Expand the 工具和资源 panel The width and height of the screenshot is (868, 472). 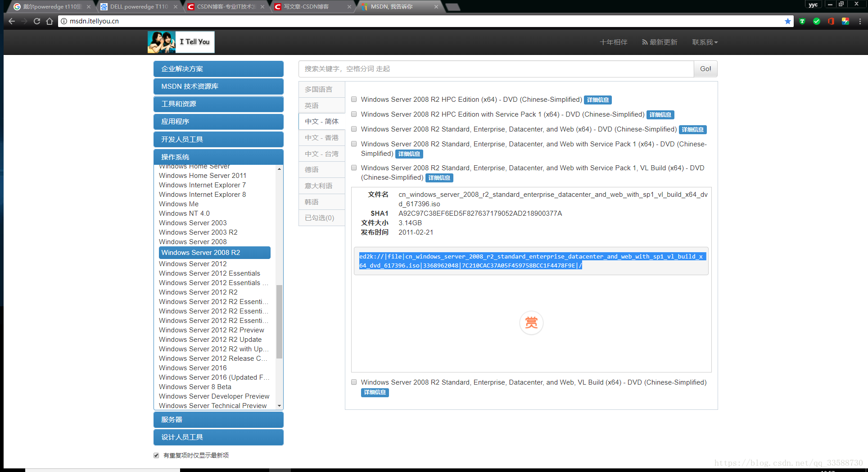tap(218, 104)
